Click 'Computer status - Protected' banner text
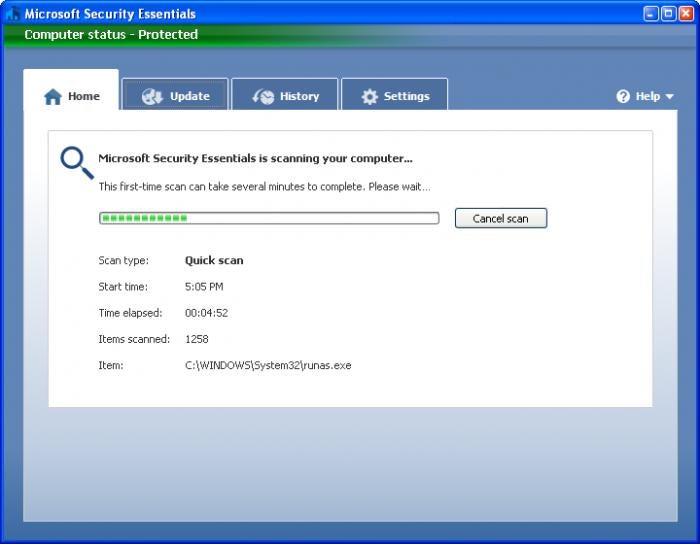The image size is (700, 544). [x=111, y=34]
